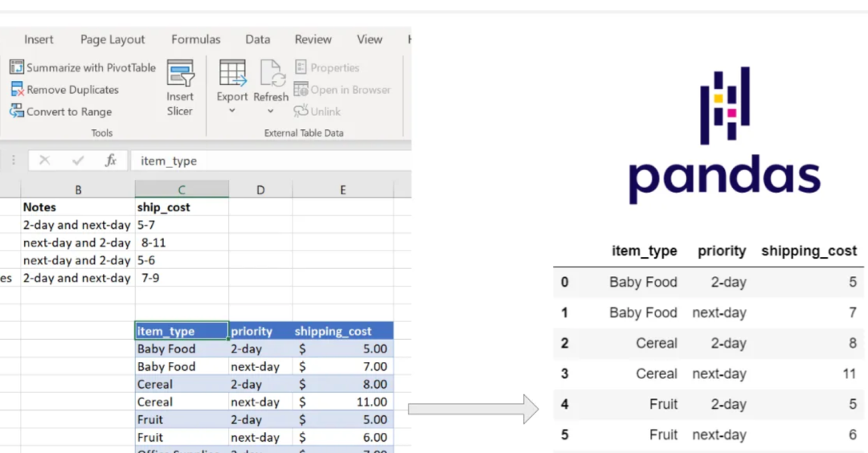Image resolution: width=868 pixels, height=453 pixels.
Task: Open the Review ribbon tab
Action: [313, 39]
